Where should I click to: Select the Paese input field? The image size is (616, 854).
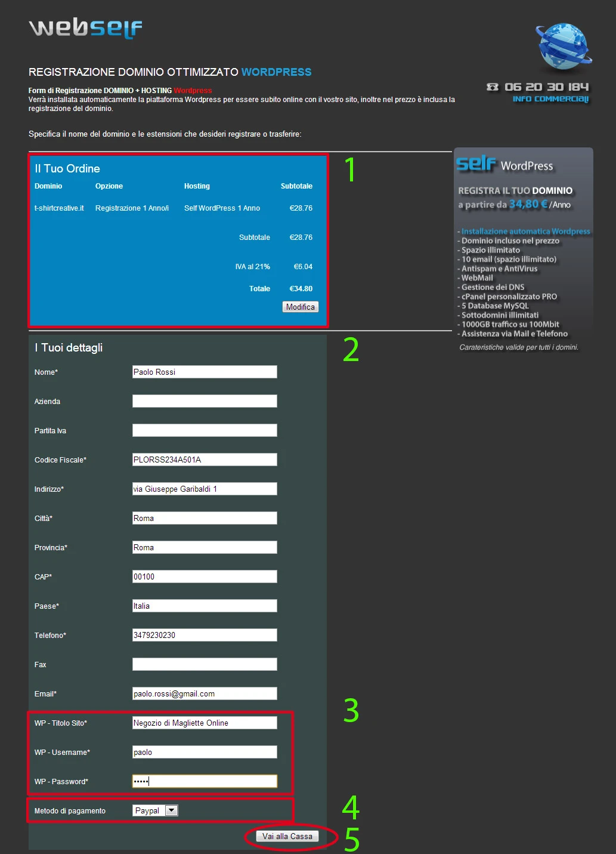coord(205,606)
